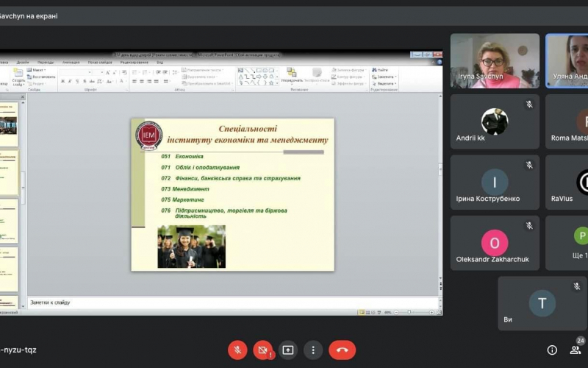Click the IEM institute logo on slide
588x368 pixels.
(149, 135)
